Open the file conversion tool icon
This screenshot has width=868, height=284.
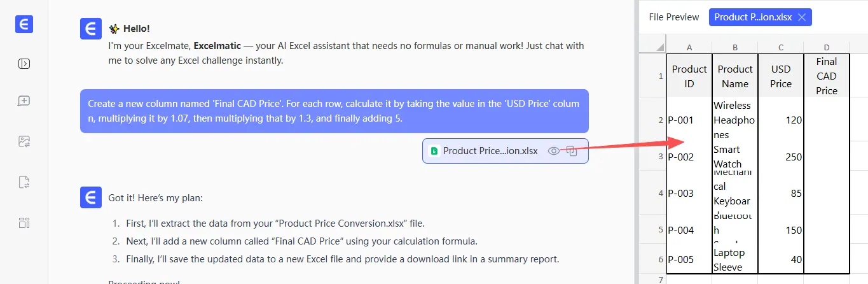(x=24, y=182)
